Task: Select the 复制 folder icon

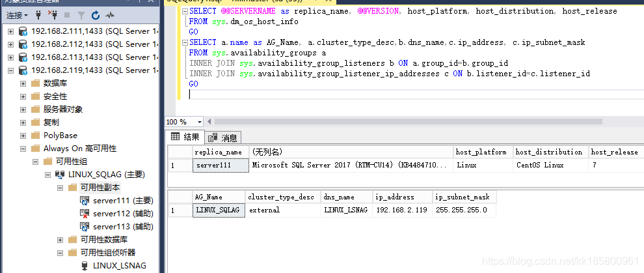Action: [x=35, y=122]
